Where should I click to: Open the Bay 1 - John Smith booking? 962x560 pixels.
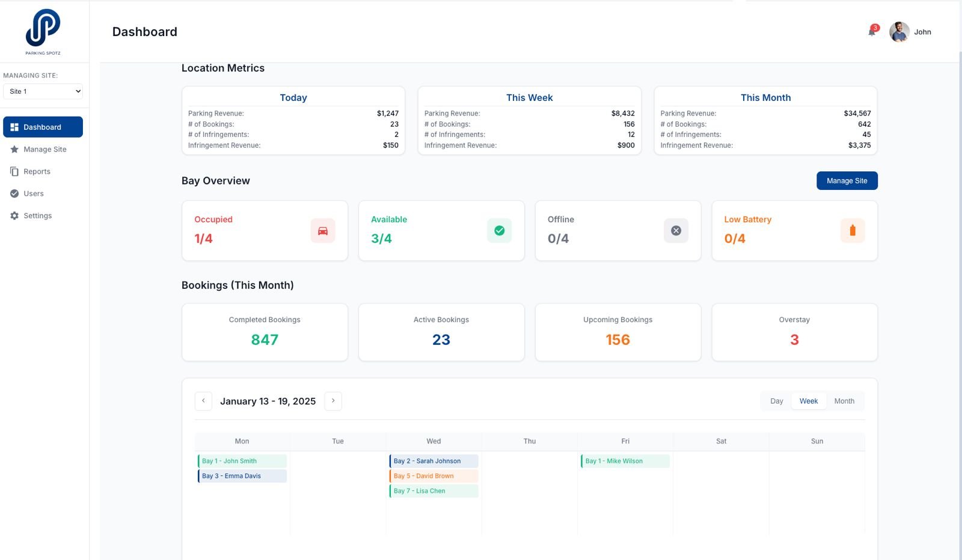[x=242, y=461]
